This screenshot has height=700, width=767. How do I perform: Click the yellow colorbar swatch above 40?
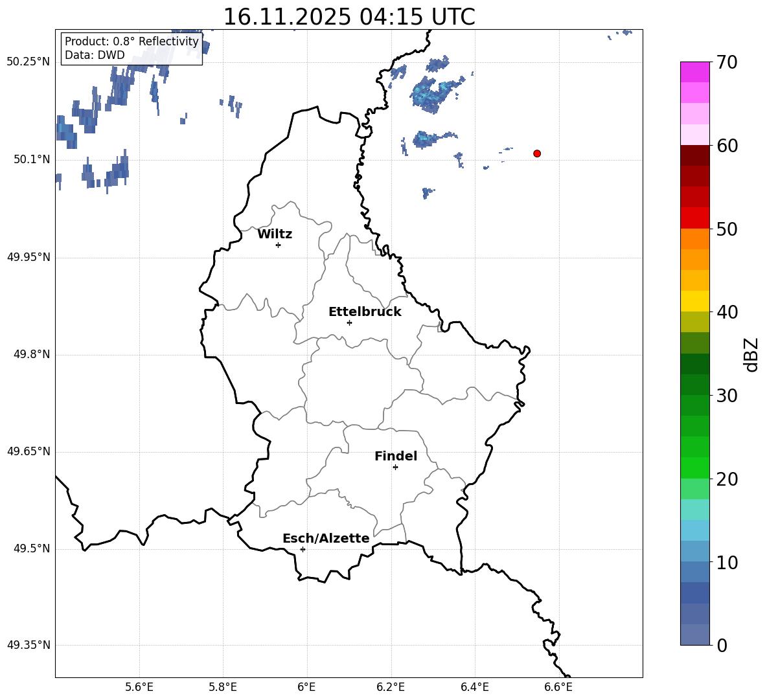click(x=694, y=301)
